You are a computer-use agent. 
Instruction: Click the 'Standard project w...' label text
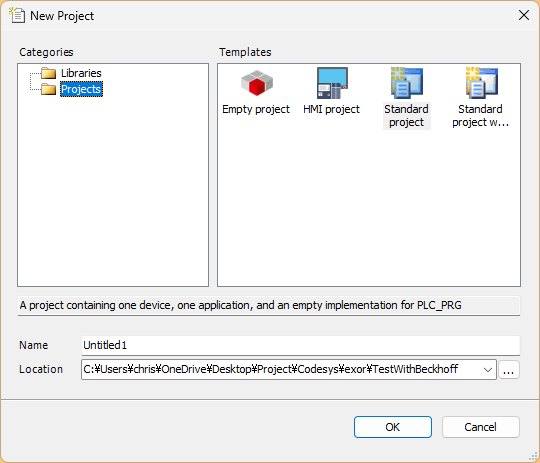click(480, 116)
